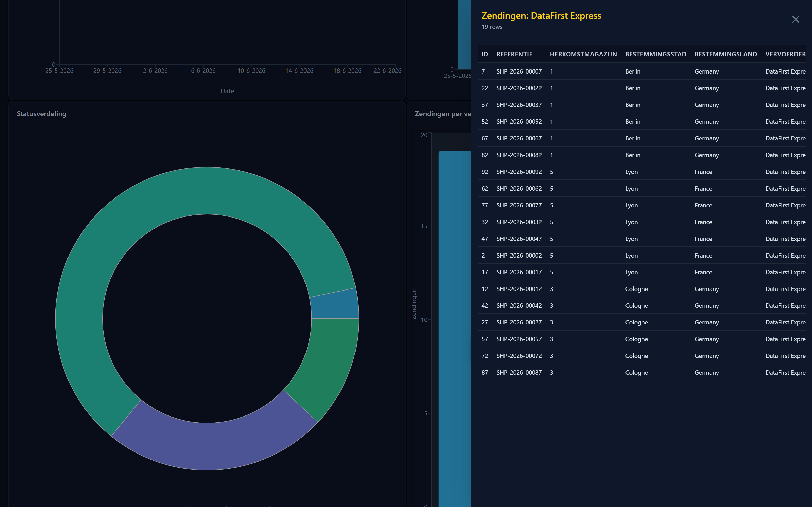
Task: Click the blue carrier bar in chart
Action: click(455, 329)
